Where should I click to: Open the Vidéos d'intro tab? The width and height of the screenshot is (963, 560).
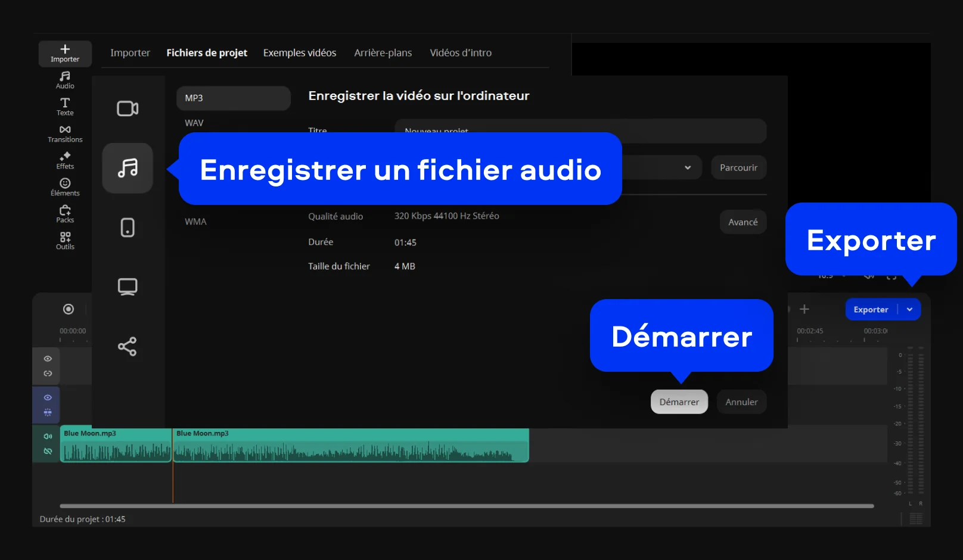pos(461,52)
